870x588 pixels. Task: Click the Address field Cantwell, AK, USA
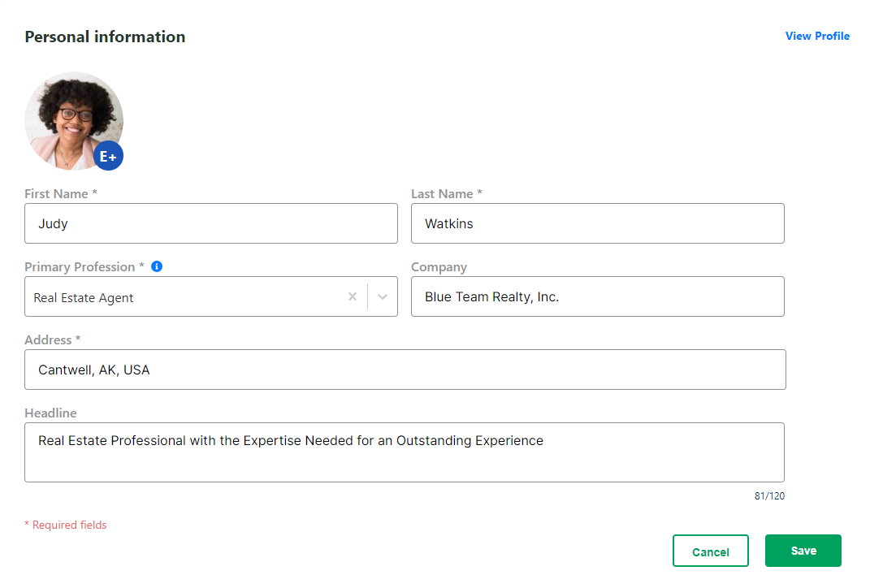[x=405, y=370]
